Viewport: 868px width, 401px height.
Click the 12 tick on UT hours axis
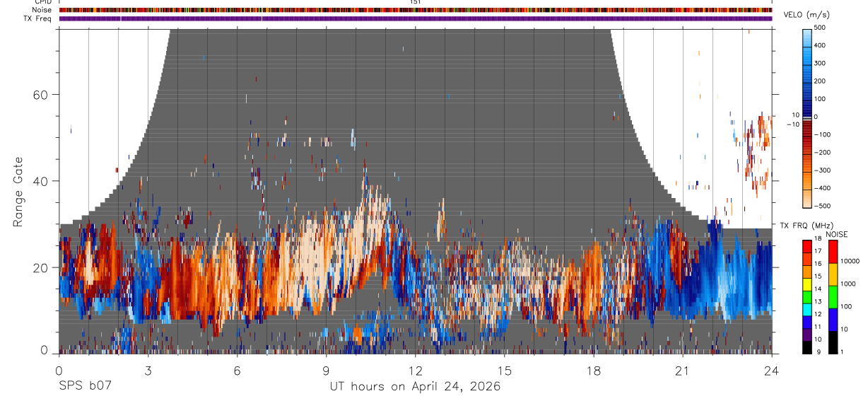coord(415,370)
